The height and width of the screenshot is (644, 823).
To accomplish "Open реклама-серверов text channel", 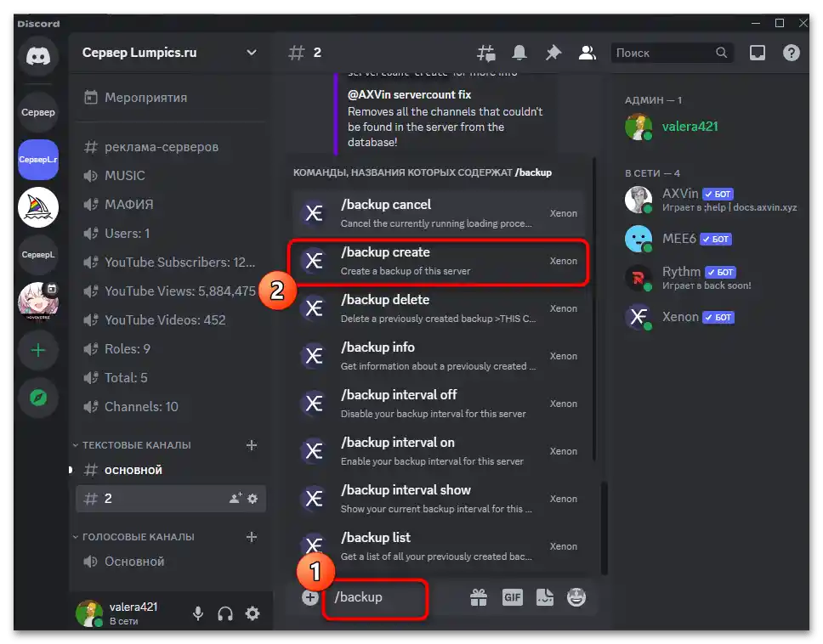I will pos(171,147).
